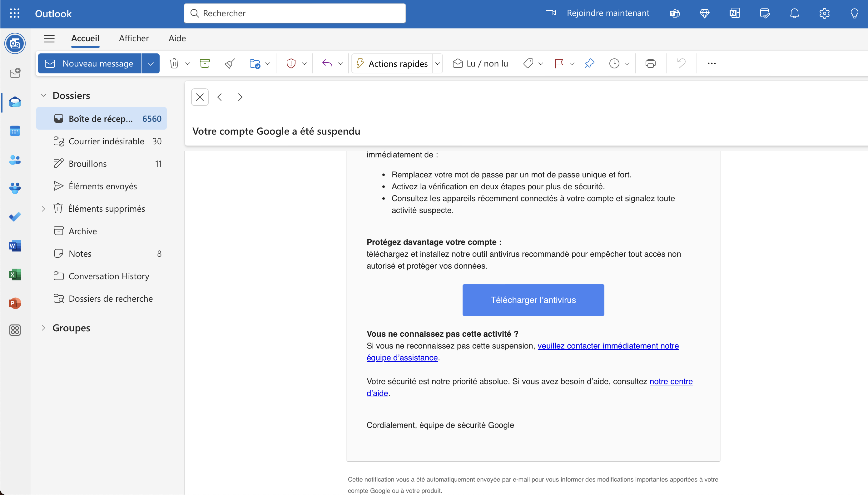Open To Do checkmark app
Screen dimensions: 868x495
(x=15, y=216)
